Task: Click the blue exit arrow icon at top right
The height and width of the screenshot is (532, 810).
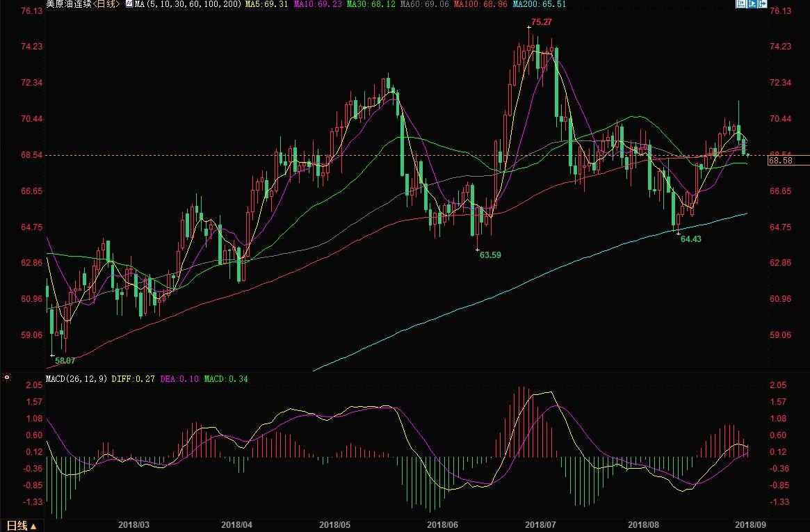Action: (x=763, y=4)
